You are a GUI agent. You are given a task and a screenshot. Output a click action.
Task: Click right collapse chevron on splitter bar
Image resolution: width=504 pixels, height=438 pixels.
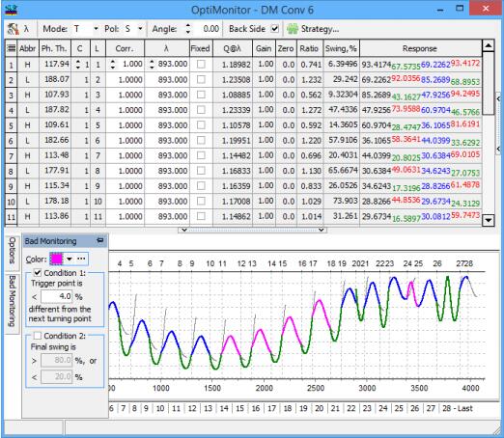tap(321, 230)
